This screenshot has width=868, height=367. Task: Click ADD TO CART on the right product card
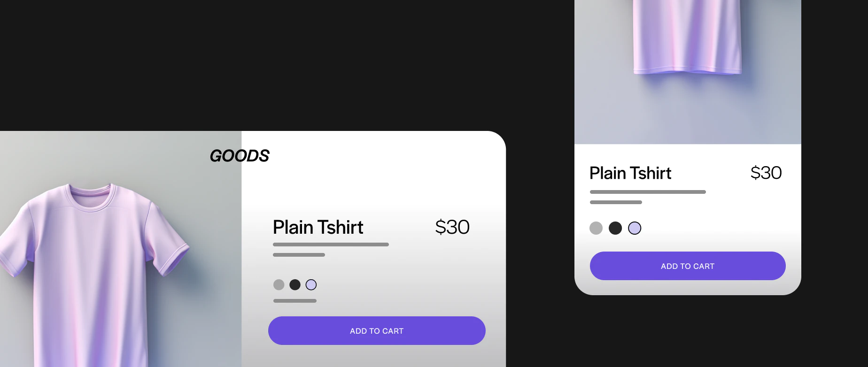coord(687,266)
